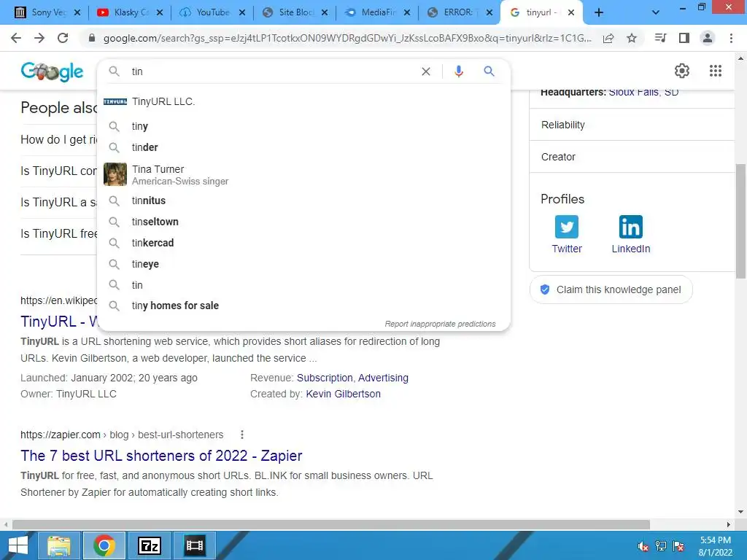Click into the Google search input
747x560 pixels.
tap(271, 71)
